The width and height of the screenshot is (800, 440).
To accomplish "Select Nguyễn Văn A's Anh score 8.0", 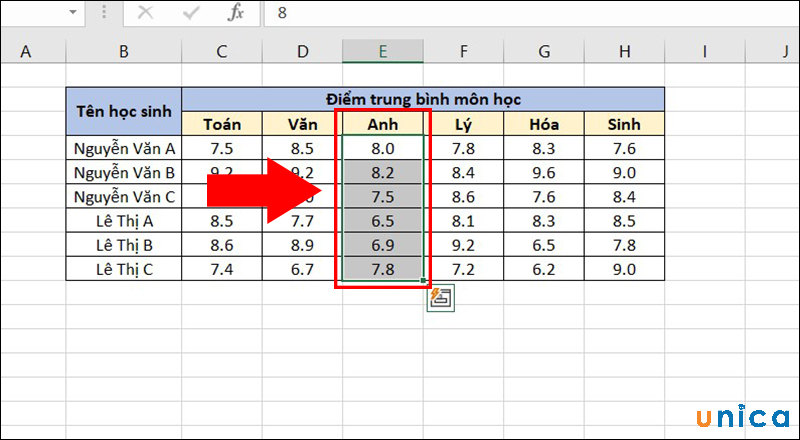I will tap(383, 148).
